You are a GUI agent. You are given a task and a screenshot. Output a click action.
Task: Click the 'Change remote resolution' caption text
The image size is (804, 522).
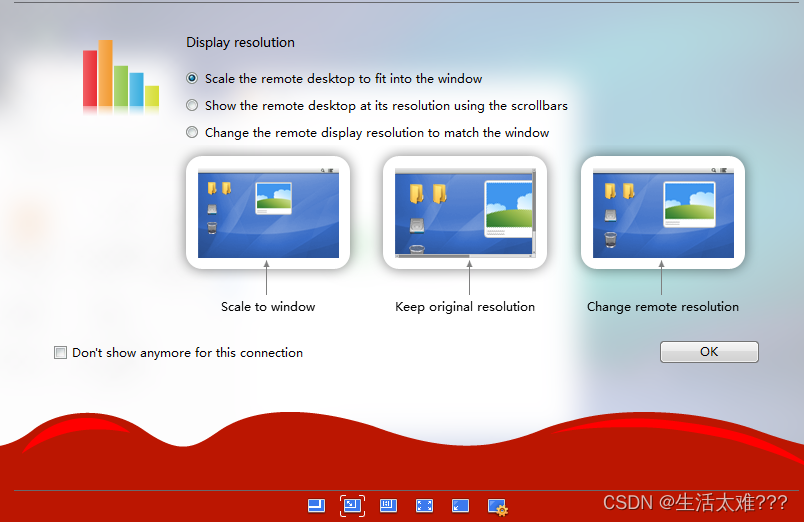coord(663,307)
